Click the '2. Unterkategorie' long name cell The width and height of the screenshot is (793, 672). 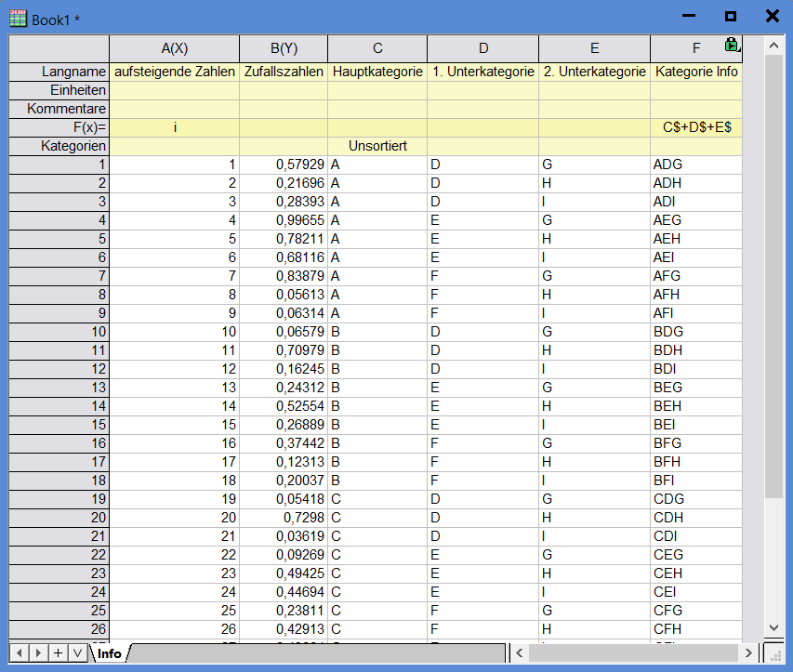[595, 72]
